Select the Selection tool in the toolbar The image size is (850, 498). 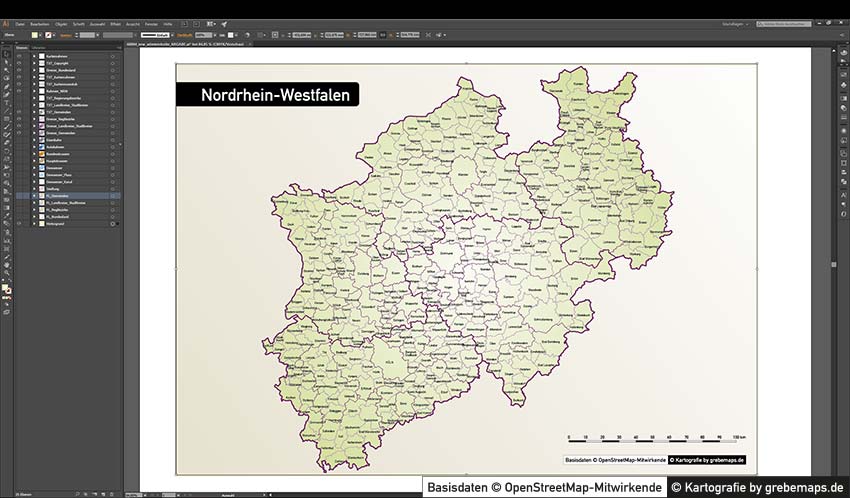coord(6,55)
